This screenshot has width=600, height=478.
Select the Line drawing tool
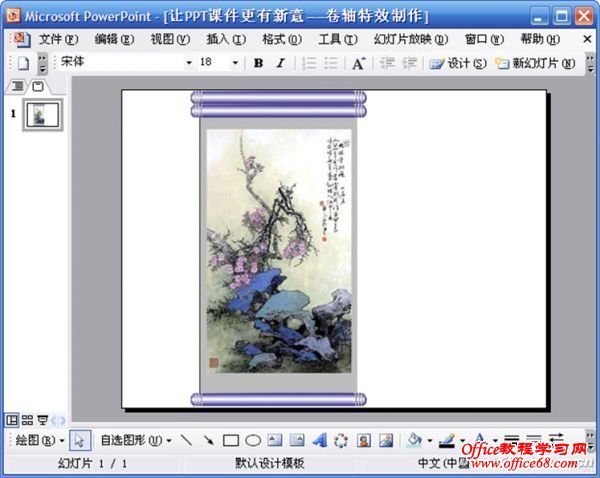coord(186,440)
